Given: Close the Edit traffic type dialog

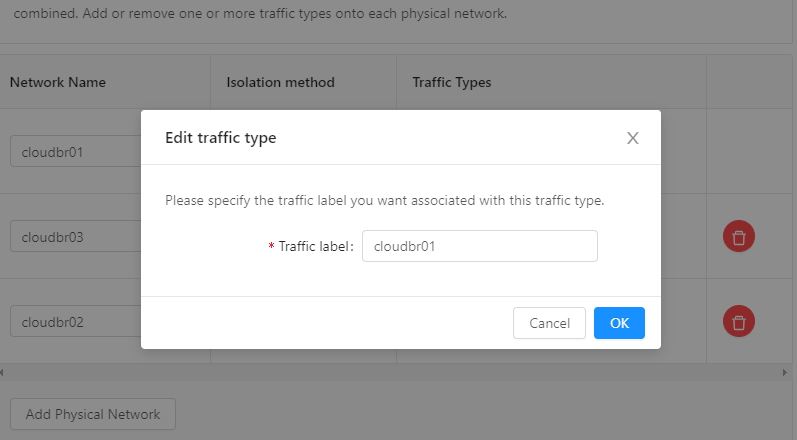Looking at the screenshot, I should coord(632,138).
